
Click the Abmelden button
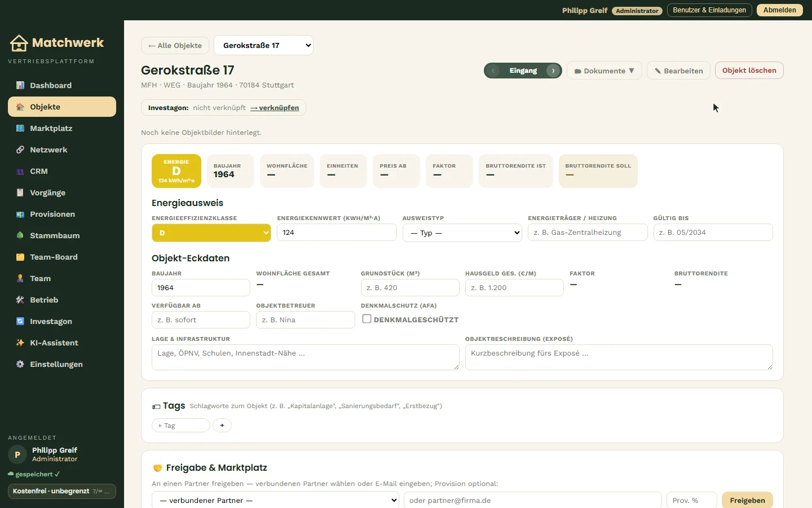pyautogui.click(x=780, y=10)
